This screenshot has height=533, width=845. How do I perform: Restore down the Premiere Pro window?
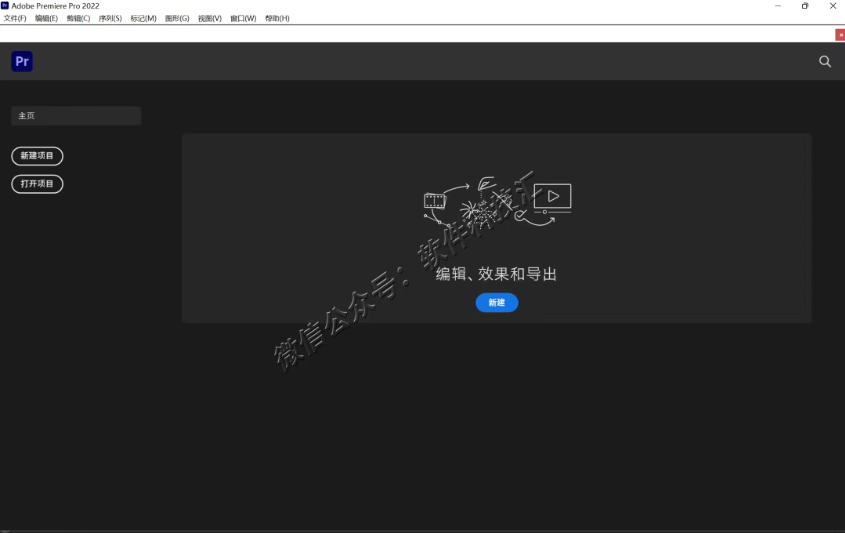[805, 6]
